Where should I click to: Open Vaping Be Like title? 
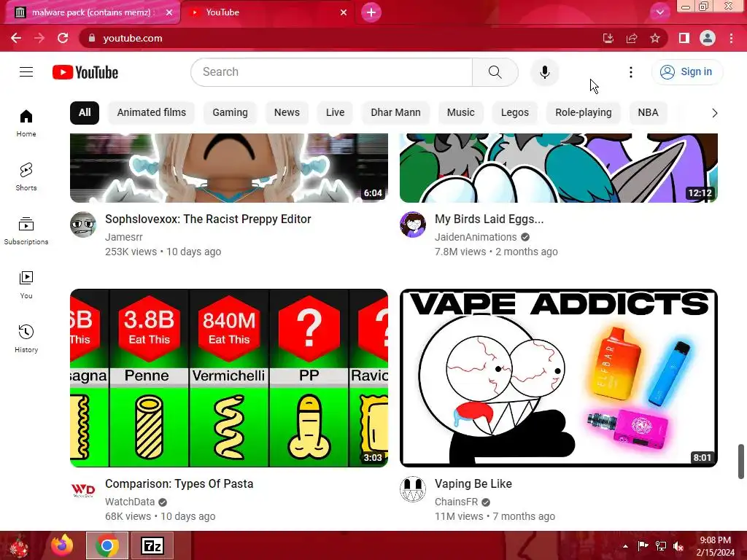[x=473, y=484]
